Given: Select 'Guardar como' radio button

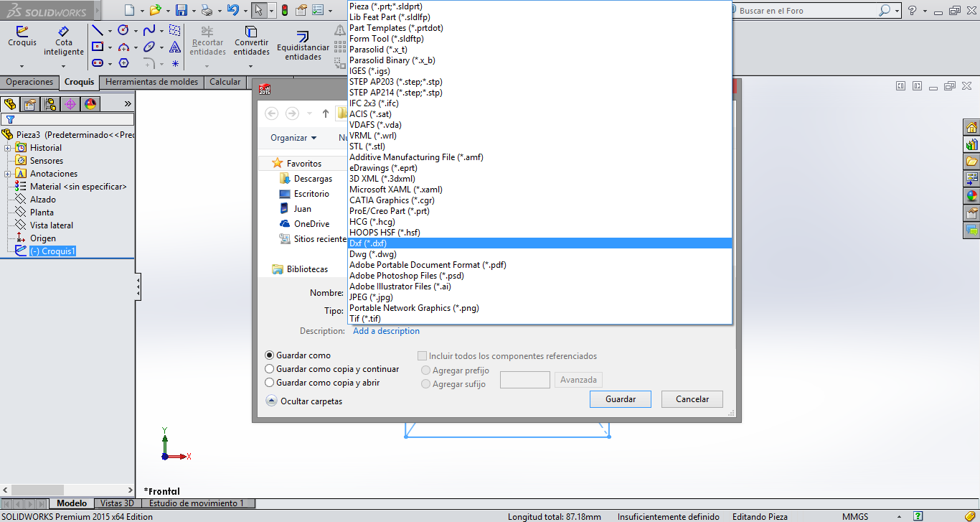Looking at the screenshot, I should tap(270, 355).
